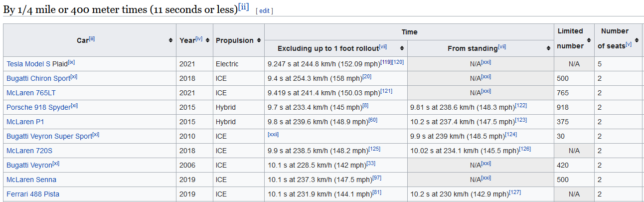Click the McLaren 720S link
The width and height of the screenshot is (644, 202).
29,151
